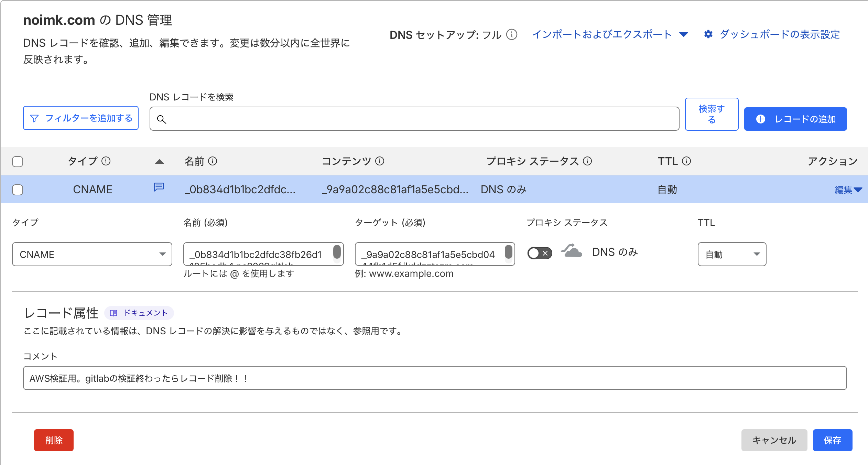Click the gray cloud proxy icon
Screen dimensions: 868x465
tap(572, 250)
